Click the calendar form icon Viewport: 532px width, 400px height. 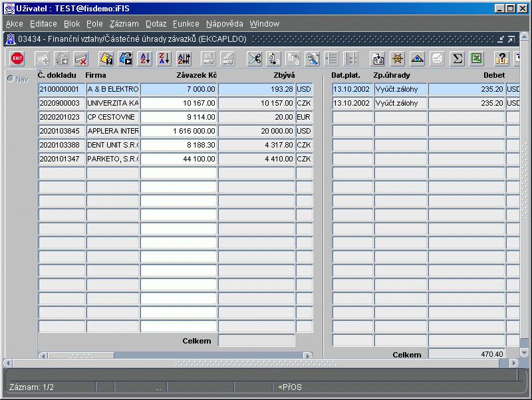tap(378, 59)
